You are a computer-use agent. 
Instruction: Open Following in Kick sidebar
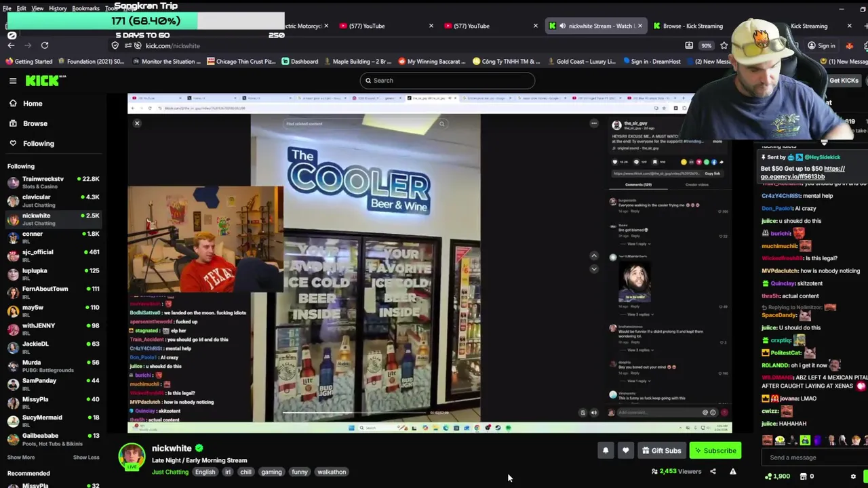point(39,143)
